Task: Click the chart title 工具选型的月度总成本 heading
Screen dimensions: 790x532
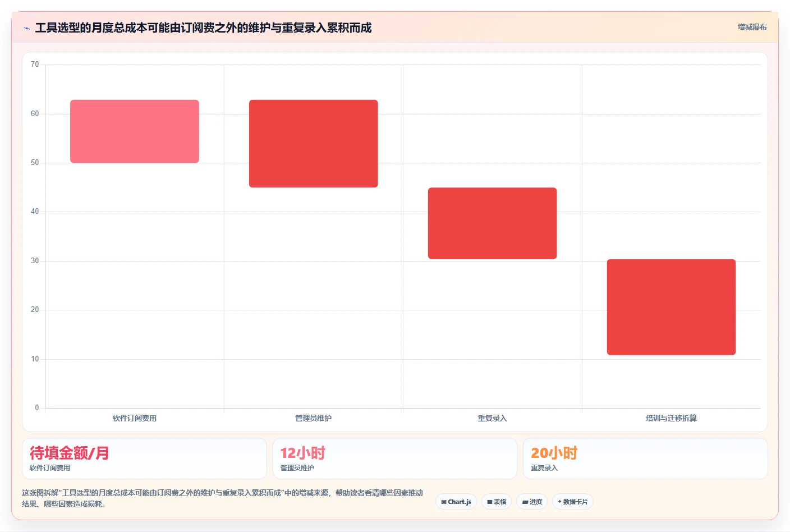Action: (203, 28)
